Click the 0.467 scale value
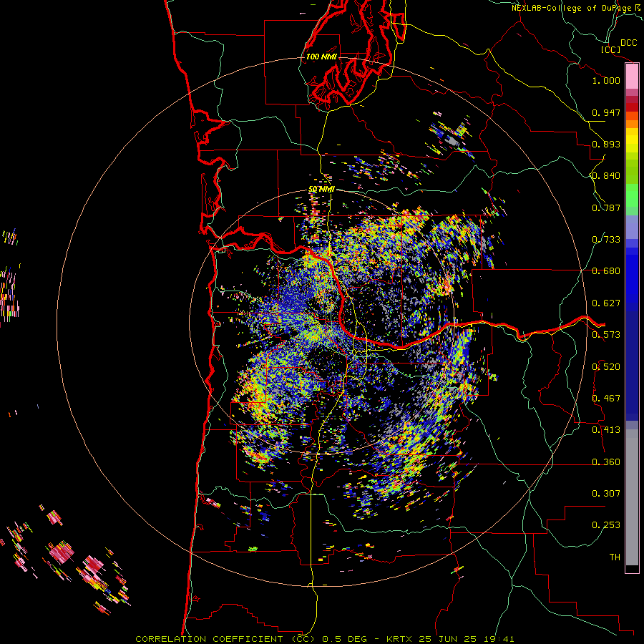The height and width of the screenshot is (644, 644). (606, 399)
